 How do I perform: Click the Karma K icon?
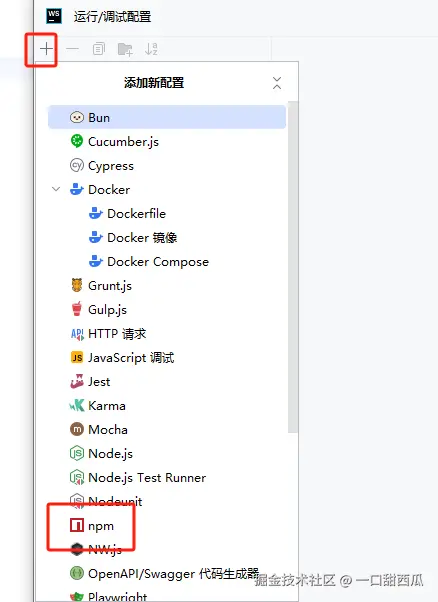tap(77, 405)
